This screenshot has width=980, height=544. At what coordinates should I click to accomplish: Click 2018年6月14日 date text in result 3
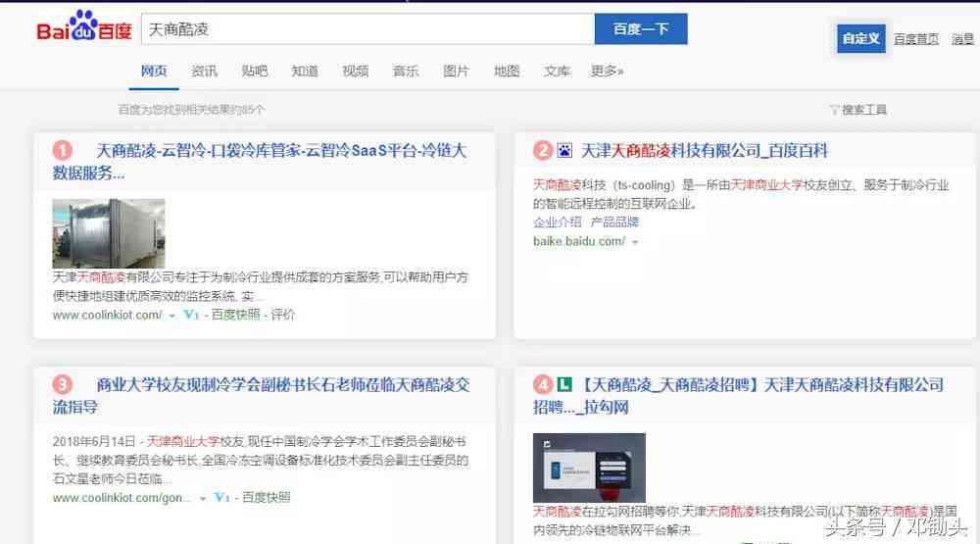tap(94, 441)
